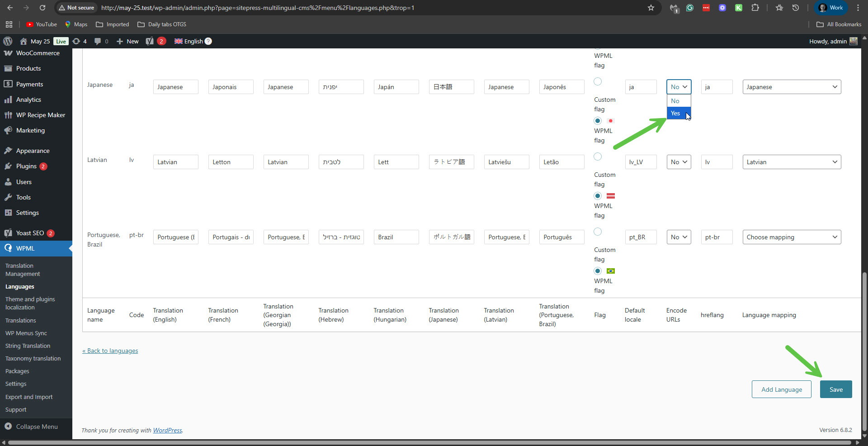Open May 25 site link in admin bar
This screenshot has width=868, height=446.
tap(35, 41)
